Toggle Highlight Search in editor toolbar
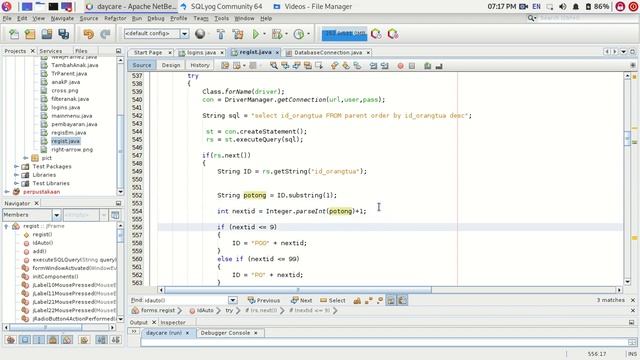Screen dimensions: 640x360 tap(307, 66)
